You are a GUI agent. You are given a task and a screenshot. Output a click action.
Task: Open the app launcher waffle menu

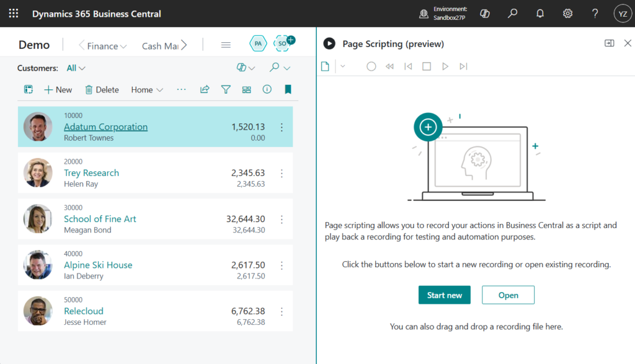[x=13, y=13]
